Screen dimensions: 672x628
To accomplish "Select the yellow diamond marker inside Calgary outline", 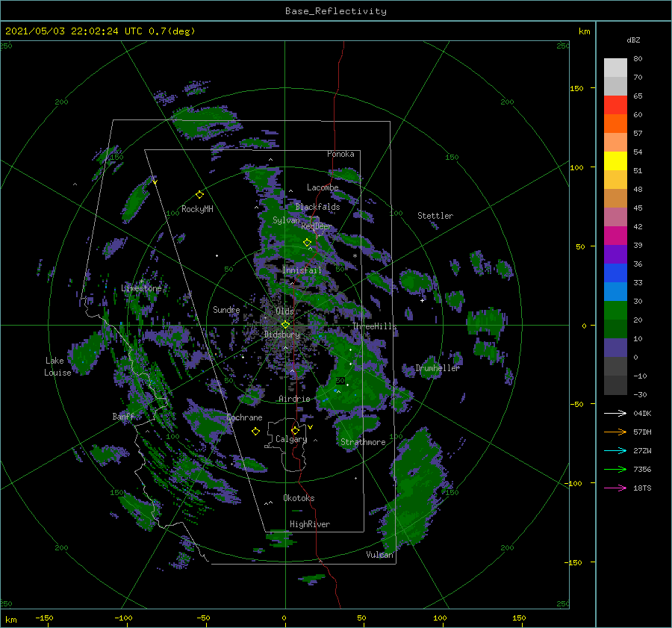I will (x=295, y=430).
